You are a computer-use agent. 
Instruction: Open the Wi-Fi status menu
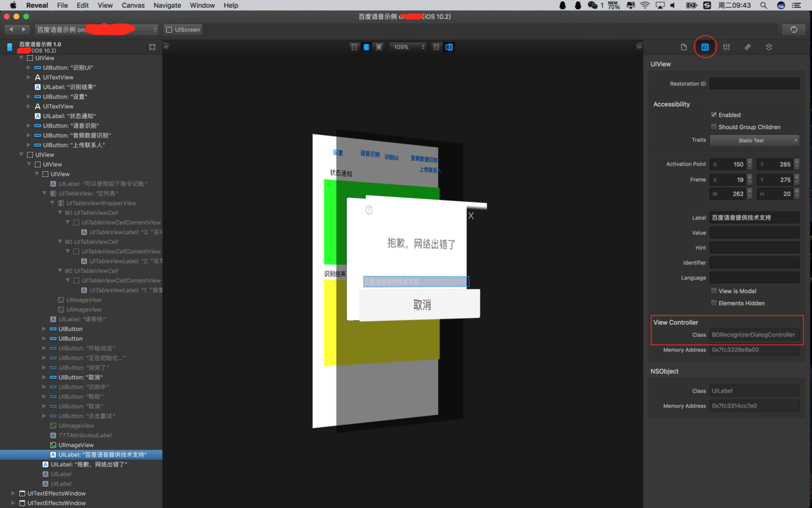645,5
